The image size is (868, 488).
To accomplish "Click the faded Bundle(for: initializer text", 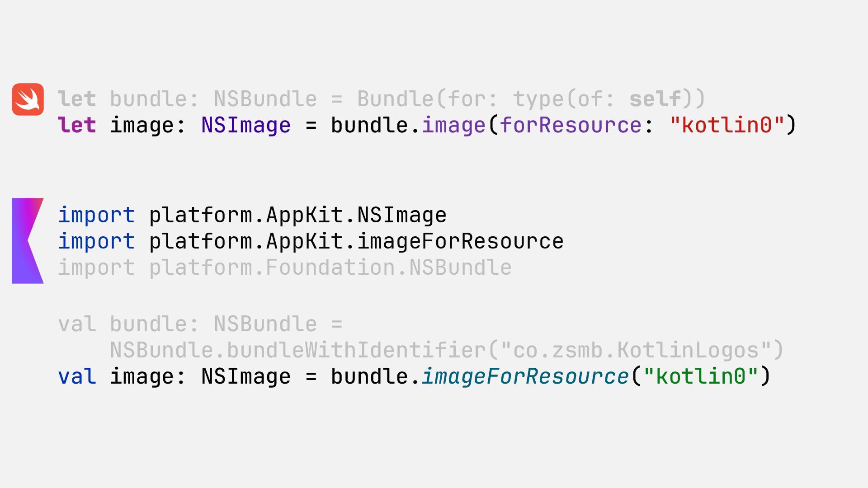I will tap(427, 99).
